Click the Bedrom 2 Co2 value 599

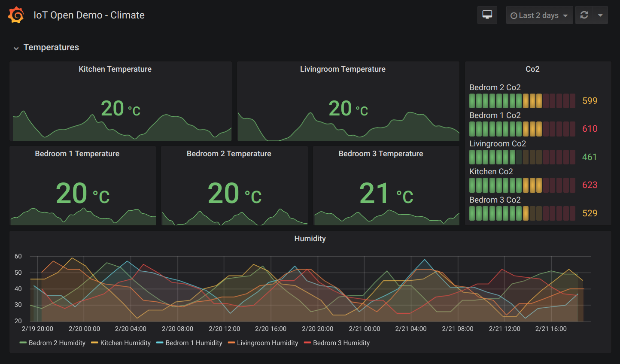click(590, 101)
